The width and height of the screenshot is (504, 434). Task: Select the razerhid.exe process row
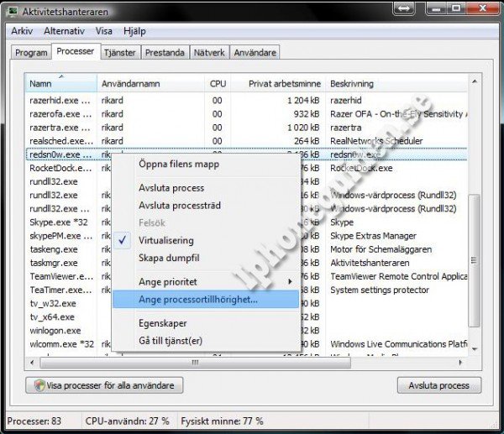coord(246,101)
